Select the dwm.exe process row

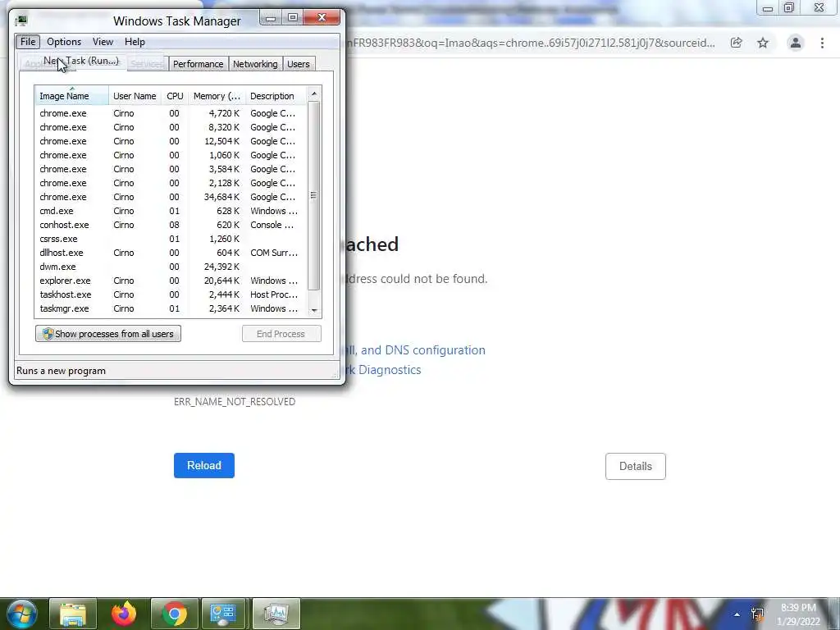coord(171,267)
